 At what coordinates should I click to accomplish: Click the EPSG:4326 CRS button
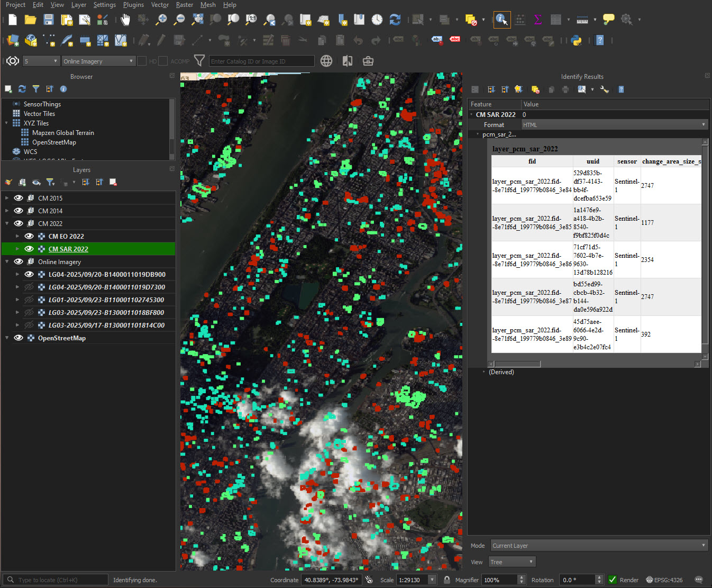[664, 580]
